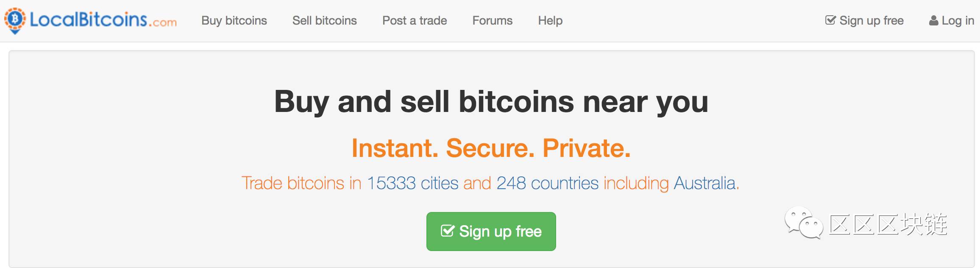Click the user silhouette icon beside Log in

(933, 20)
